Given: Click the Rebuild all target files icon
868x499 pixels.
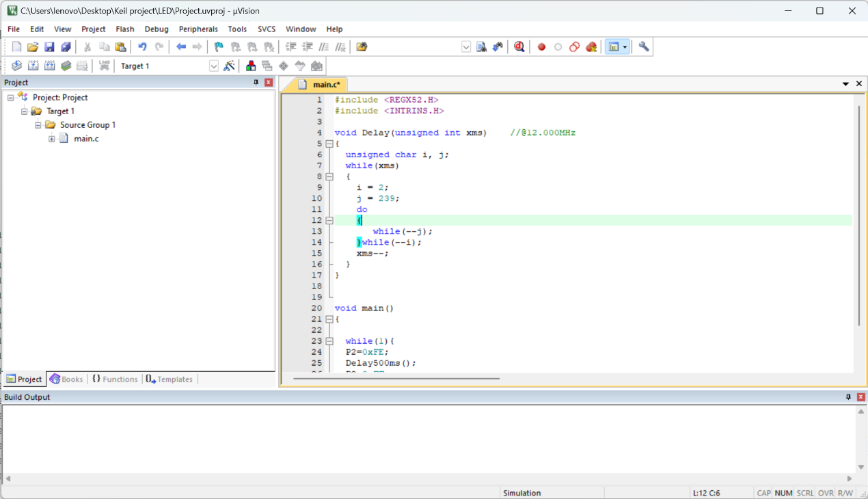Looking at the screenshot, I should click(50, 66).
